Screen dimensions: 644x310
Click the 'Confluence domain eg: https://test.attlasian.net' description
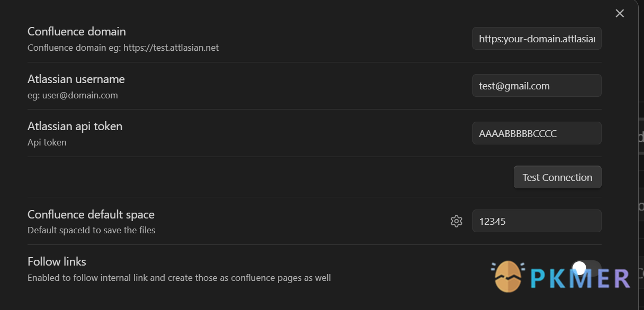123,48
